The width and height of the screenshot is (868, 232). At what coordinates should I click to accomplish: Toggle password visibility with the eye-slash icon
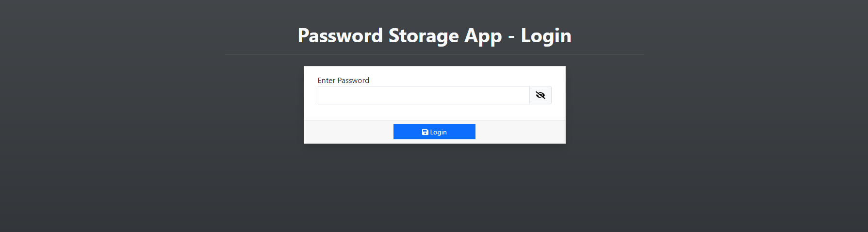[x=540, y=95]
